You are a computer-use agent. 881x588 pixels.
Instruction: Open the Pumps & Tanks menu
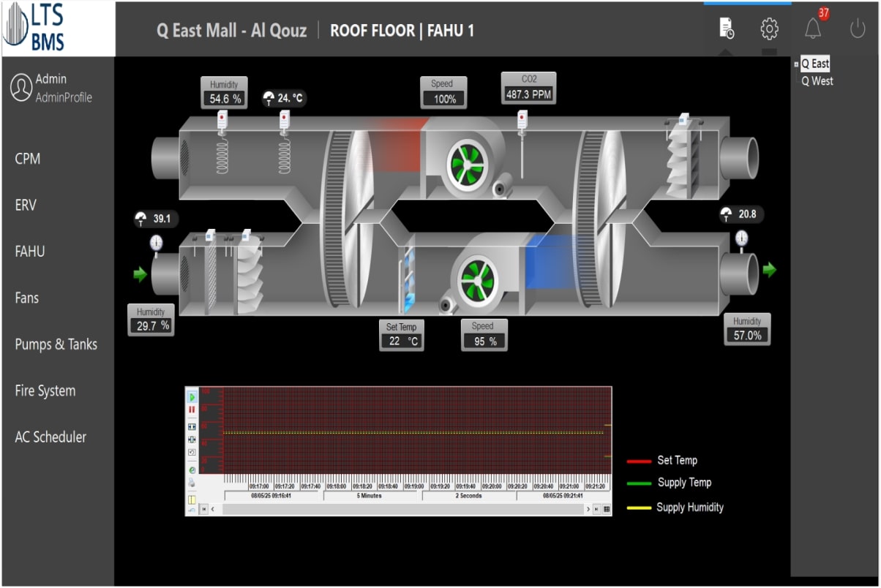coord(56,344)
